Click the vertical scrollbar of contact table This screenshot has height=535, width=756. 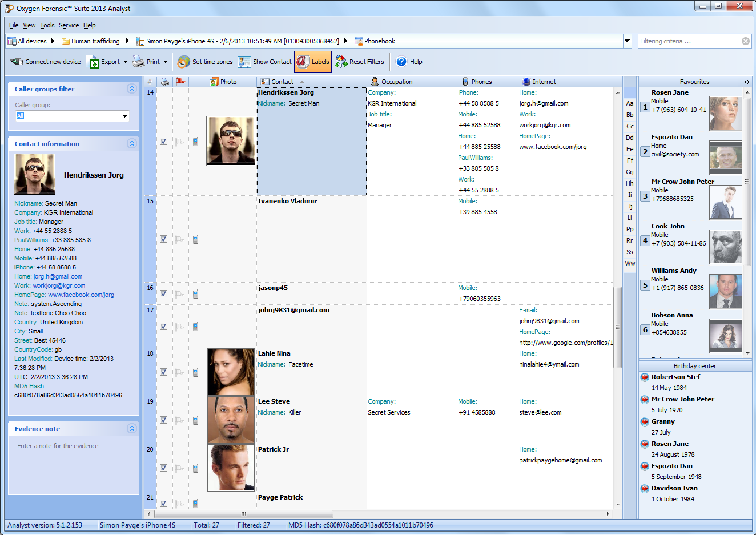pyautogui.click(x=617, y=327)
